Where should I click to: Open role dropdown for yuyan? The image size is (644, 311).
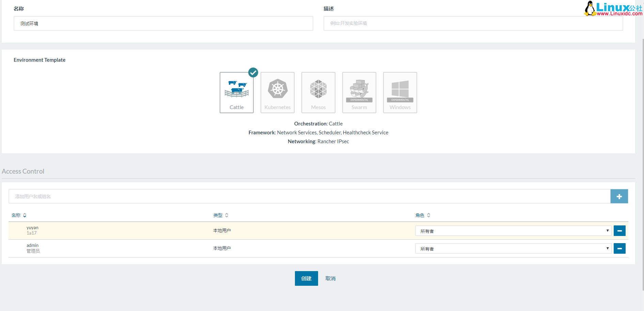click(513, 231)
